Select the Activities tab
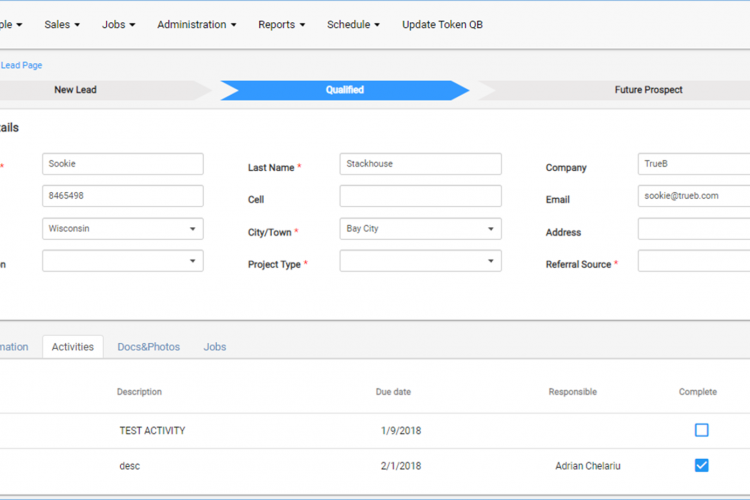This screenshot has width=750, height=500. pyautogui.click(x=72, y=347)
